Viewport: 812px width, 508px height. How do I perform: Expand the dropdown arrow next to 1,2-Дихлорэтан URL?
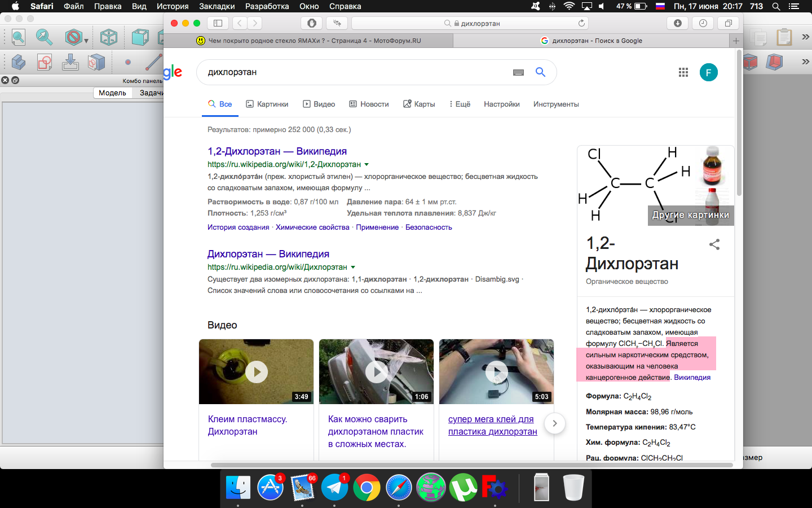367,164
